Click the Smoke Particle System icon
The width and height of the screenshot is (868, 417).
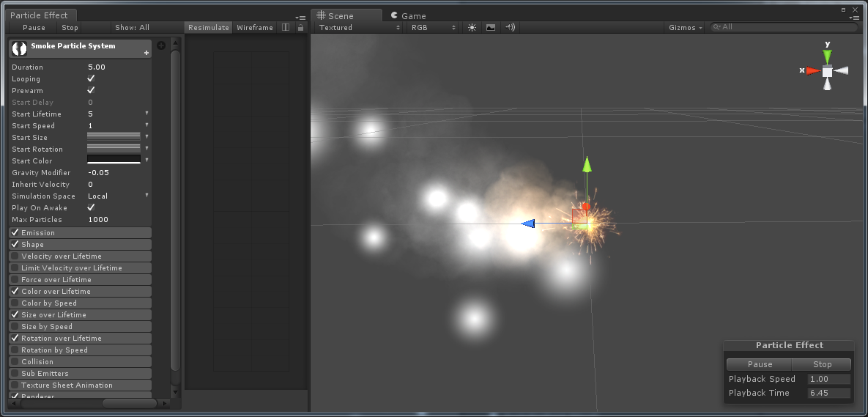(19, 48)
